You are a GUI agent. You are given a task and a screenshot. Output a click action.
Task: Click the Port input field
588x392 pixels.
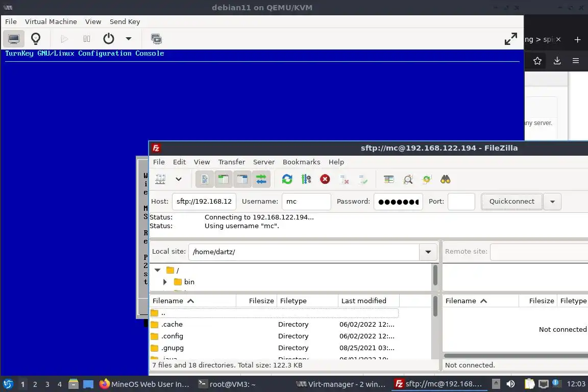461,202
